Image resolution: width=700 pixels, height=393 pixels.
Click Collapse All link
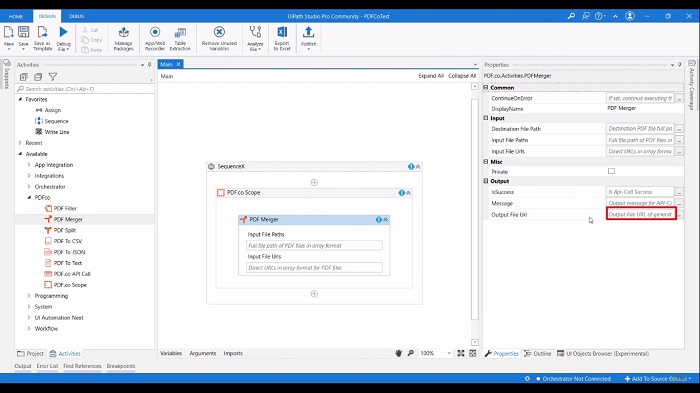[x=462, y=76]
